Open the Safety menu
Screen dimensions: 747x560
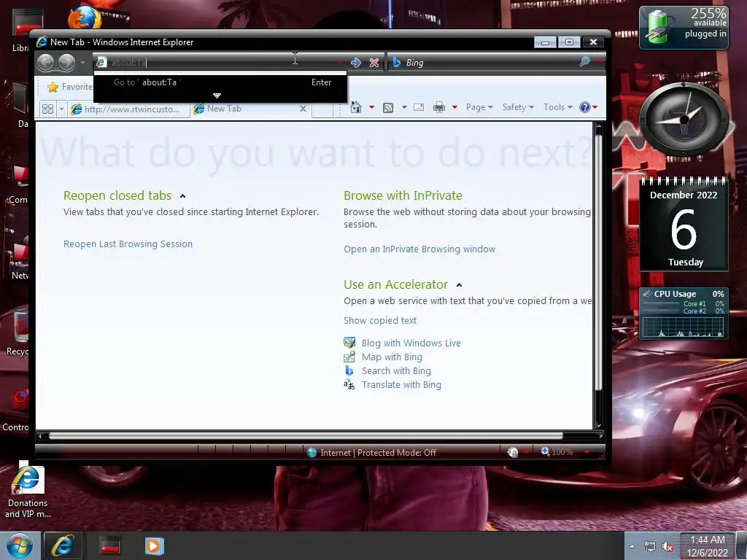[x=518, y=107]
